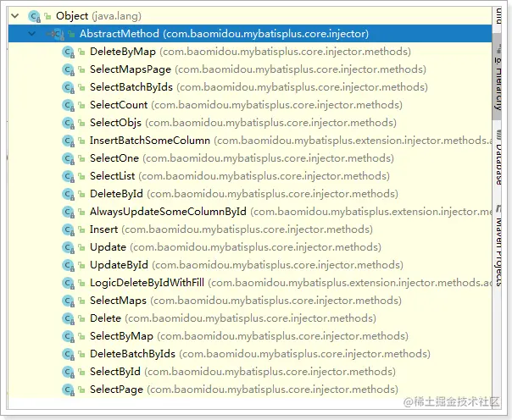Select the UpdateById class name
Image resolution: width=512 pixels, height=420 pixels.
coord(119,265)
